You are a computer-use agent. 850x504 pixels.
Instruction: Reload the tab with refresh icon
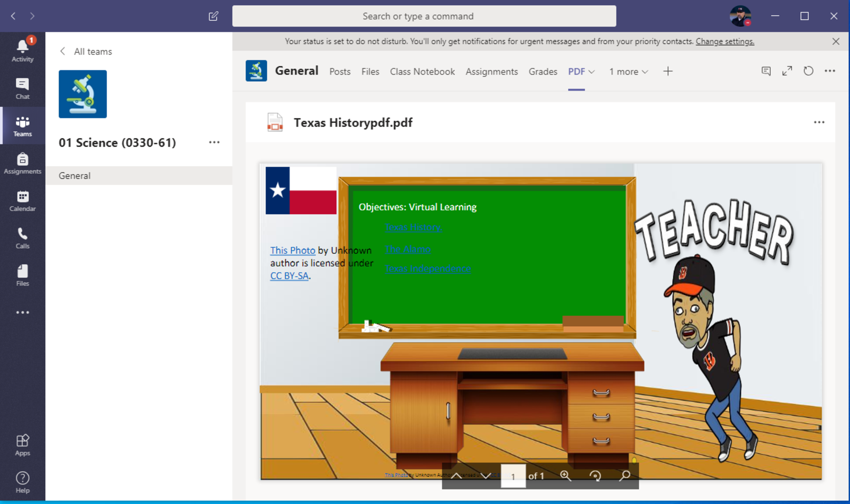(x=808, y=71)
